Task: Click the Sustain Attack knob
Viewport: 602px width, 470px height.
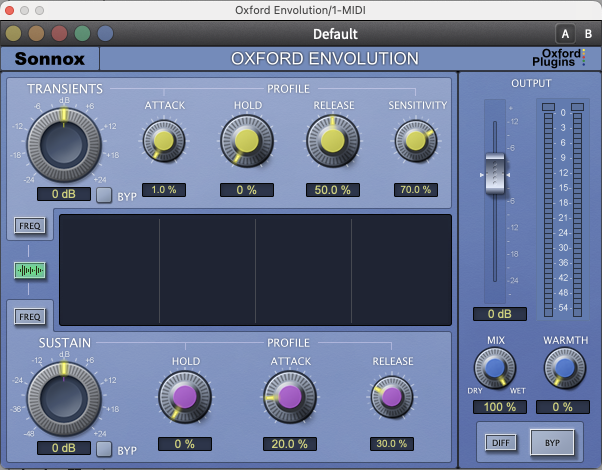Action: tap(290, 397)
